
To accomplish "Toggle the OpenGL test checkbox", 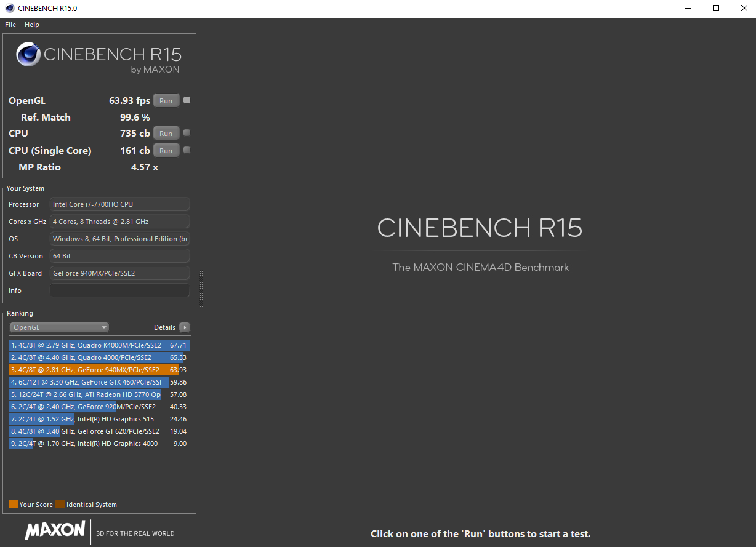I will click(187, 100).
